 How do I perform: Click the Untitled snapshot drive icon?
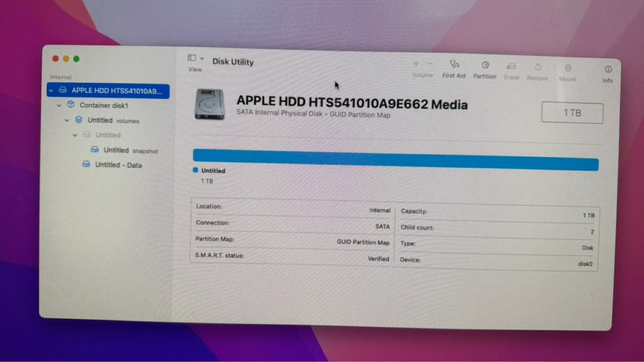[95, 149]
